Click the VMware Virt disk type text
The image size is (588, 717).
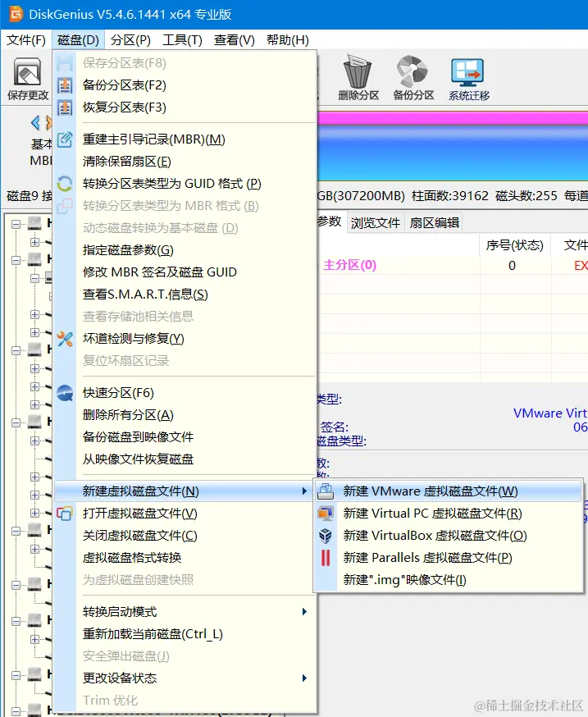pos(550,413)
